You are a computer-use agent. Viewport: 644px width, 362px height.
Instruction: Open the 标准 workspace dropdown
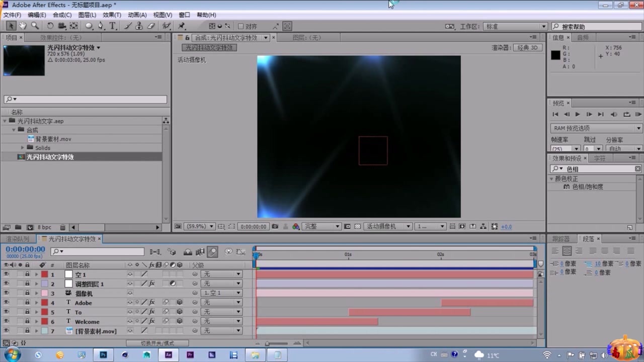(x=515, y=27)
